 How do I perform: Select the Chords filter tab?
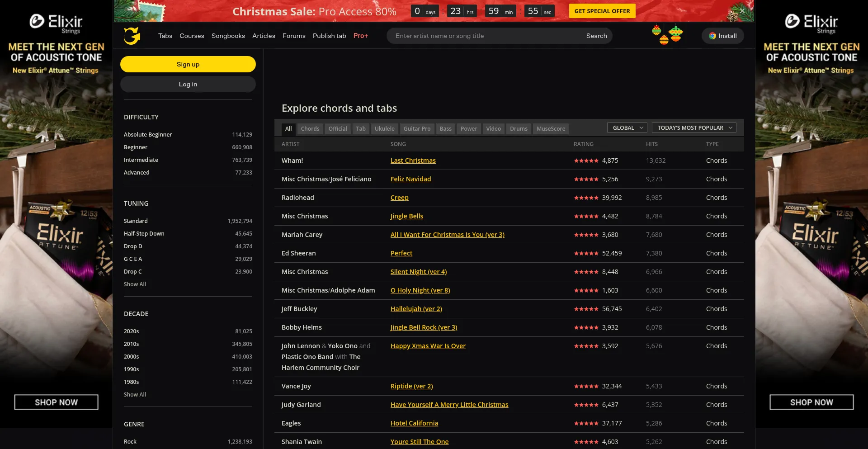pyautogui.click(x=310, y=129)
